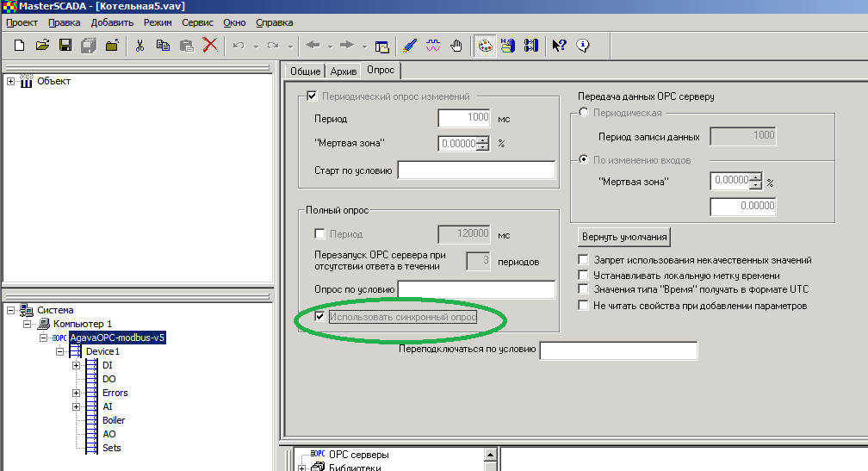Collapse the AgavaOPC-modbus-v5 node
Image resolution: width=868 pixels, height=471 pixels.
(x=43, y=338)
